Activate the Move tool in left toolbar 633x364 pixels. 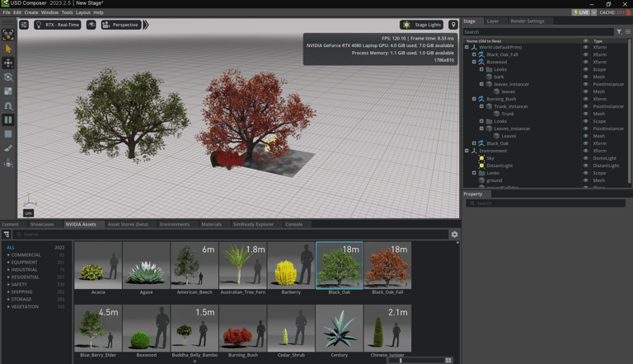click(8, 63)
